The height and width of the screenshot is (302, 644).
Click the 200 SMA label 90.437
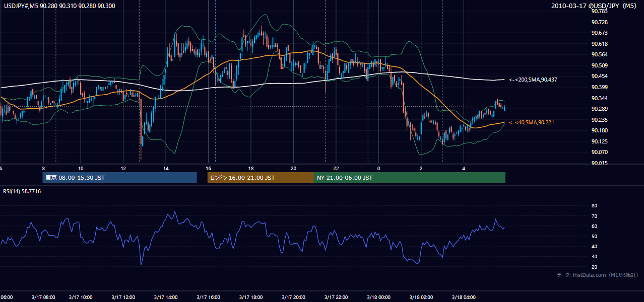(533, 80)
